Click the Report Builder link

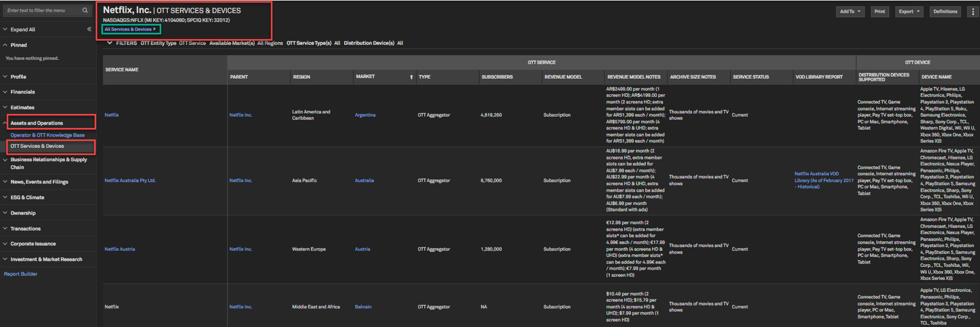[x=20, y=274]
